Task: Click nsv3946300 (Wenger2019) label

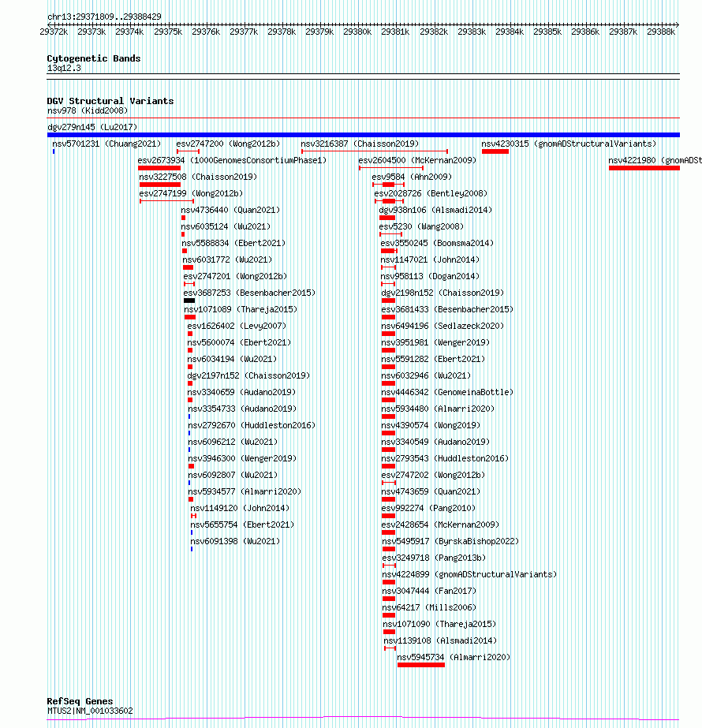Action: point(242,459)
